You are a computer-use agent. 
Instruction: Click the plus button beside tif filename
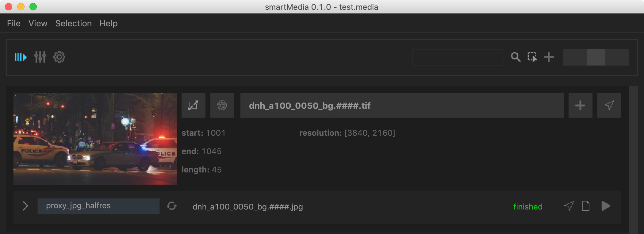tap(580, 105)
